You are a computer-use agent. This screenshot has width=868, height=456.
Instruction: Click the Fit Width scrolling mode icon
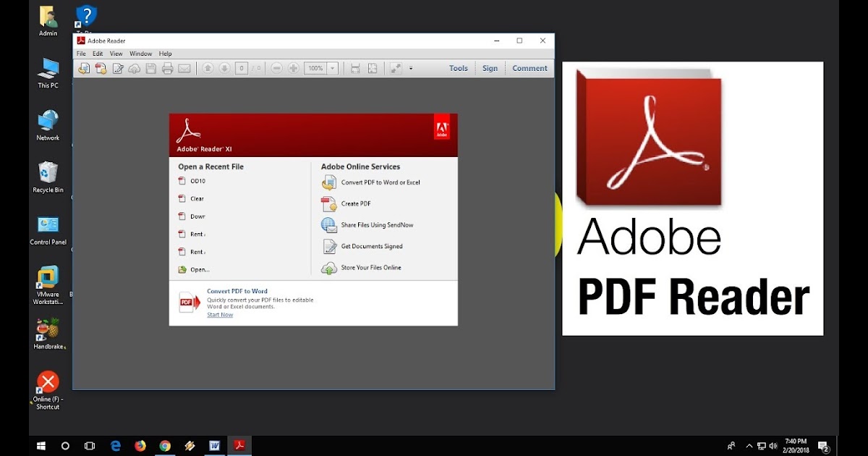pyautogui.click(x=355, y=68)
